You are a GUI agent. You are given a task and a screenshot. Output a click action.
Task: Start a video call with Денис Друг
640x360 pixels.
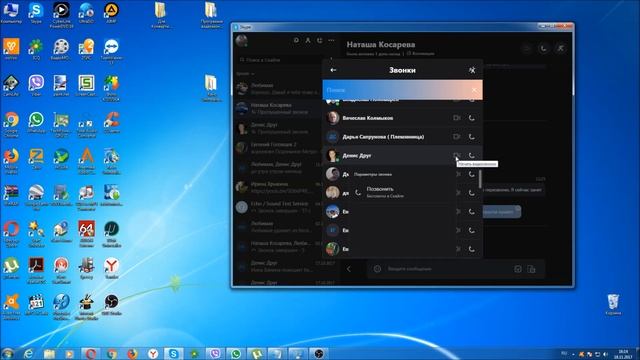click(457, 156)
